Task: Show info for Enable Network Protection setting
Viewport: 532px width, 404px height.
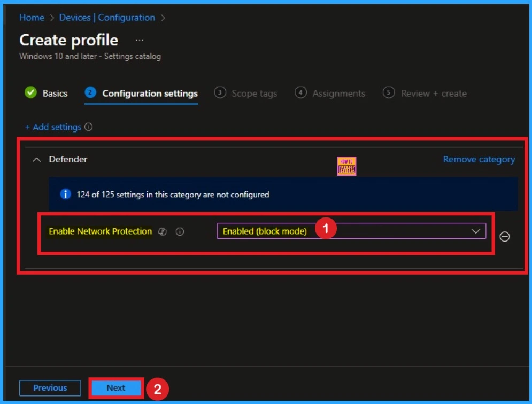Action: 180,232
